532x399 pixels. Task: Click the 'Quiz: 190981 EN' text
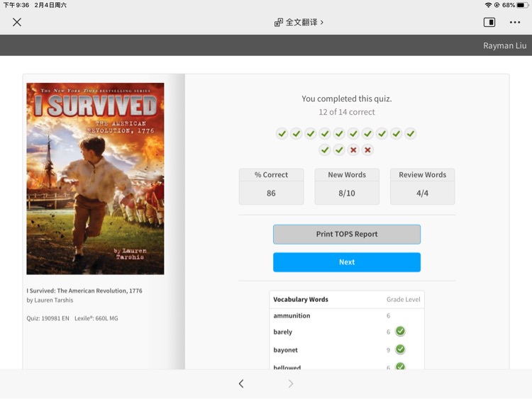[48, 318]
